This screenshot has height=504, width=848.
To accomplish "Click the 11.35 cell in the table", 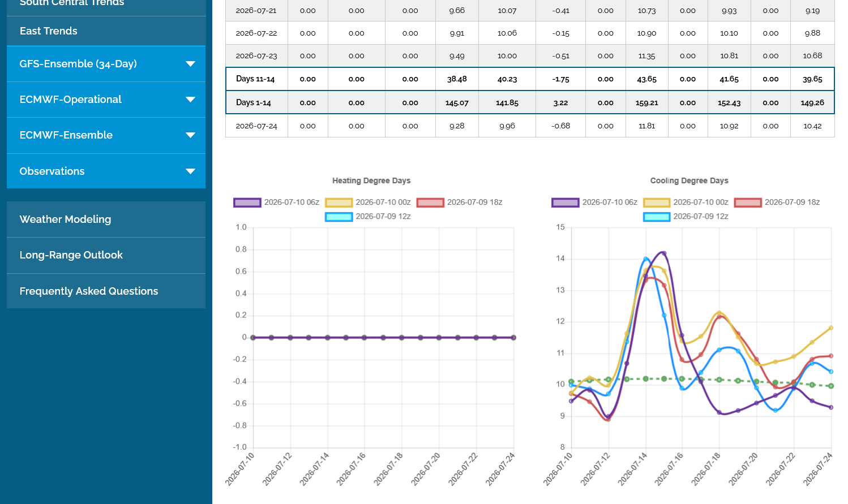I will pos(646,56).
